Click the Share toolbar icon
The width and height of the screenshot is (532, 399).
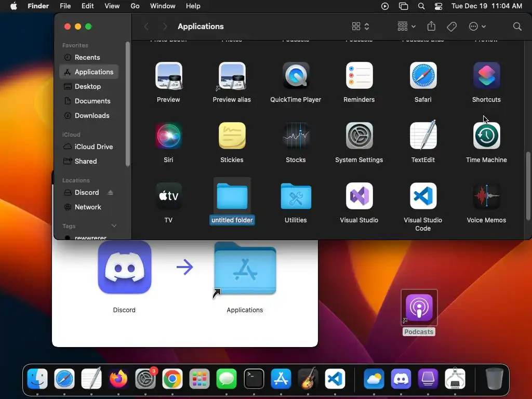(x=431, y=26)
